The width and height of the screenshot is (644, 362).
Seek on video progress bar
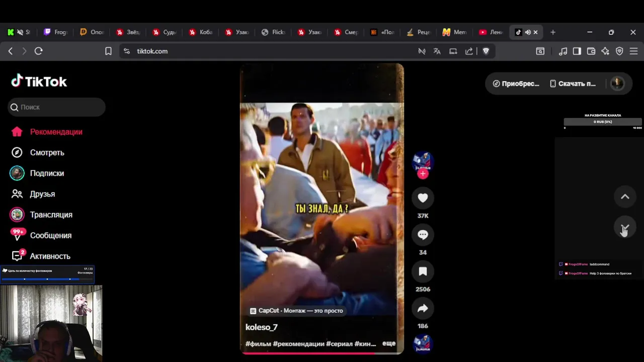coord(322,353)
